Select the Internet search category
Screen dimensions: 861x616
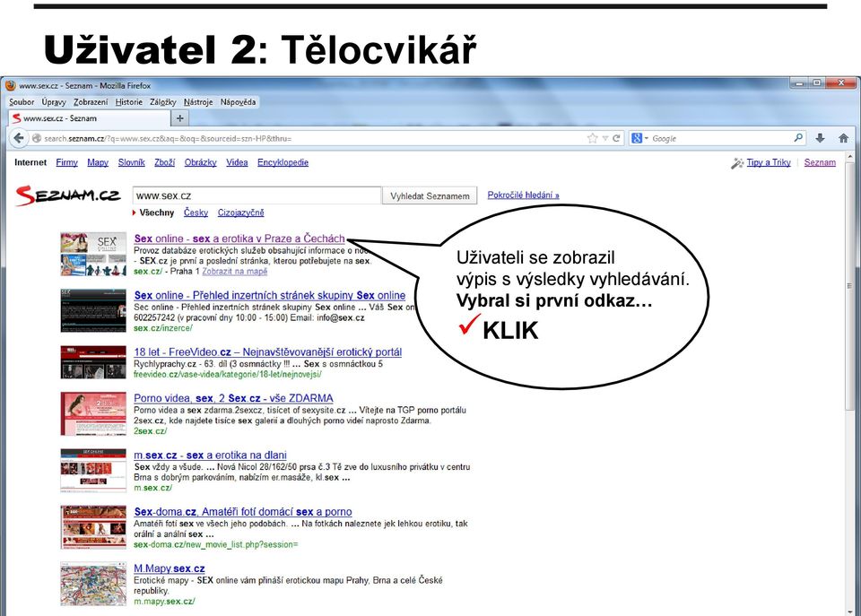pyautogui.click(x=30, y=162)
